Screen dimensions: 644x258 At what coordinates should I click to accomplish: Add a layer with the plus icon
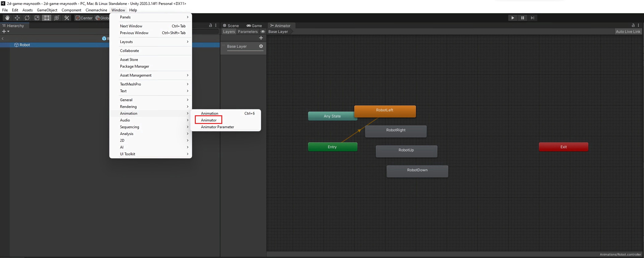coord(261,38)
